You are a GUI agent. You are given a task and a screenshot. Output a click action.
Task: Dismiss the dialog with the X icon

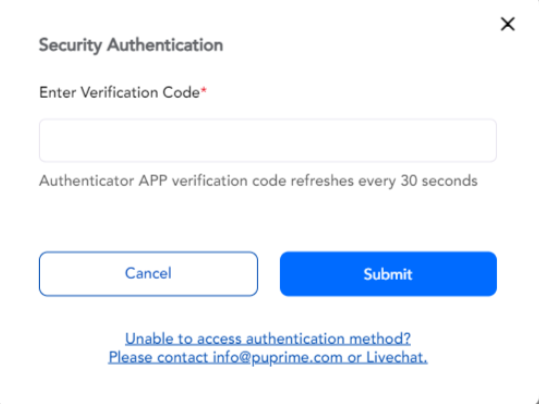point(507,24)
